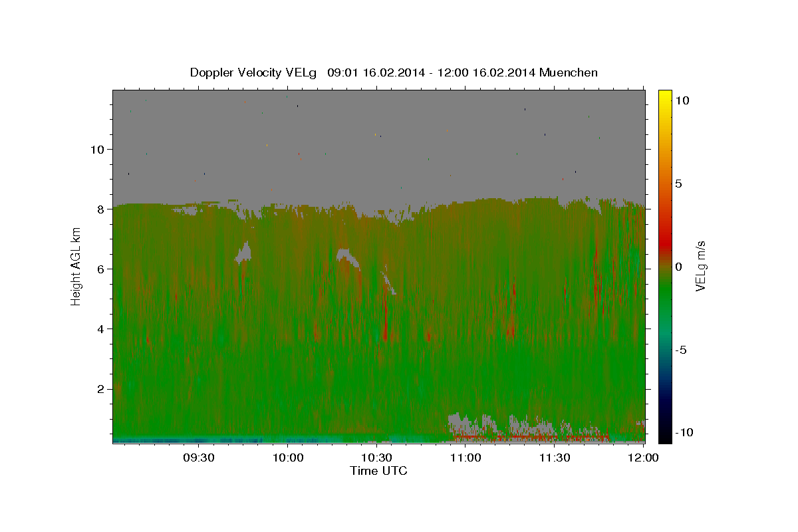Viewport: 798px width, 532px height.
Task: Click the colorbar value 0 label
Action: [x=678, y=267]
